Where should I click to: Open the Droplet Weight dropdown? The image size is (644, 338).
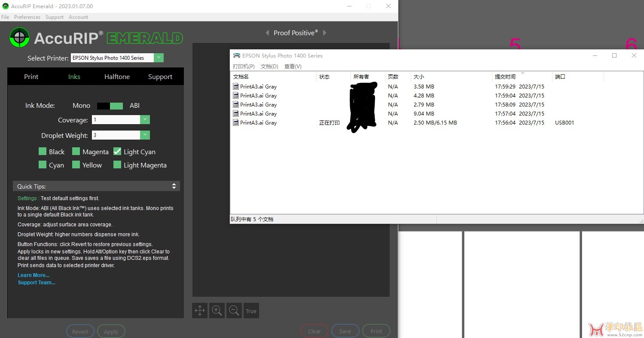pyautogui.click(x=145, y=135)
